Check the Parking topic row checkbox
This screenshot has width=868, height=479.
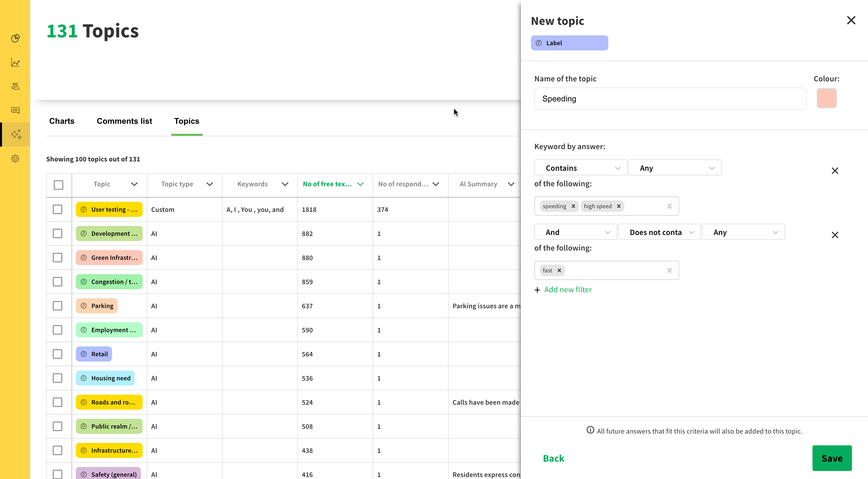[x=58, y=306]
